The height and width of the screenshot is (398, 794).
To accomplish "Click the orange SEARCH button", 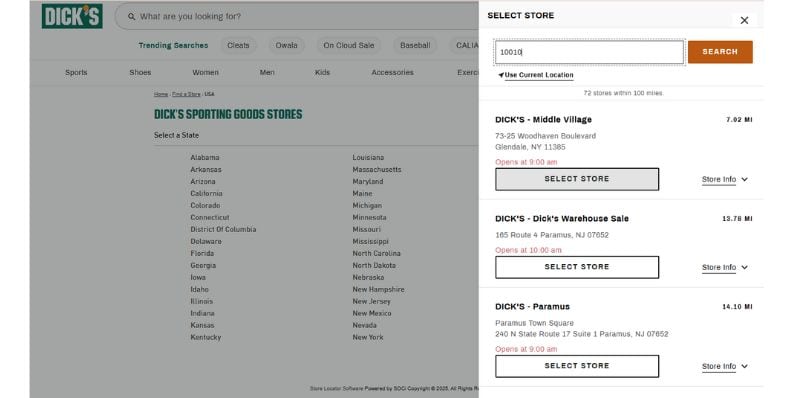I will 720,52.
